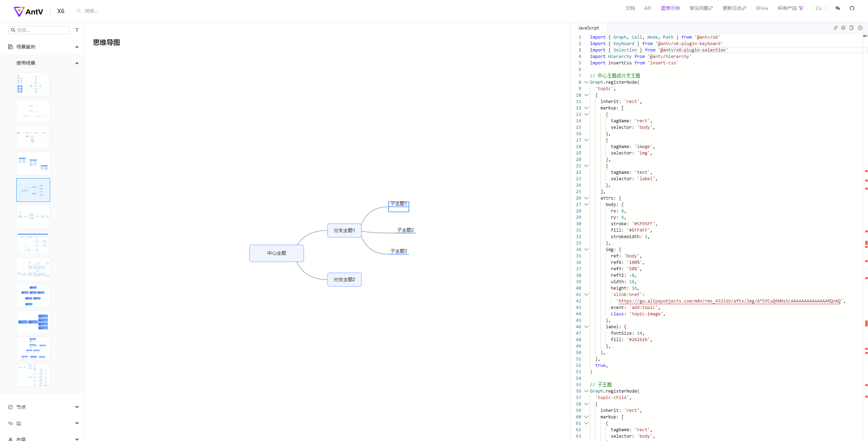Fold code at line 26 attrs arrow
The width and height of the screenshot is (868, 441).
point(586,198)
